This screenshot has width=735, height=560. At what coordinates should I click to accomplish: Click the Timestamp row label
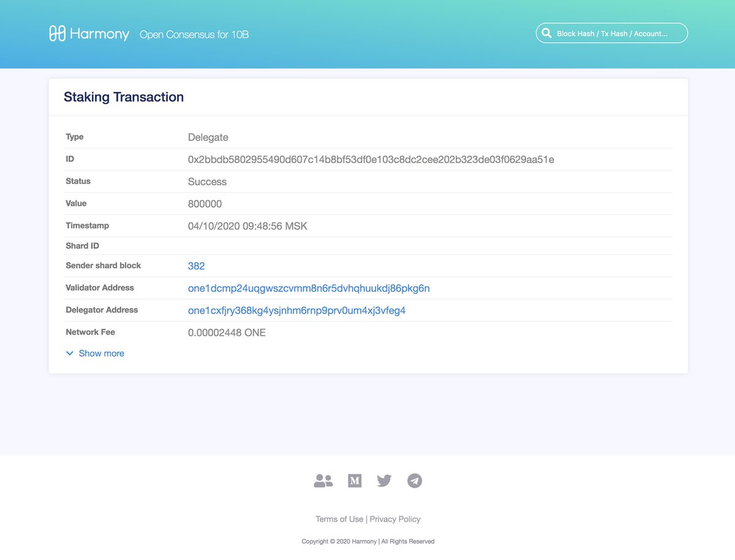pos(87,226)
